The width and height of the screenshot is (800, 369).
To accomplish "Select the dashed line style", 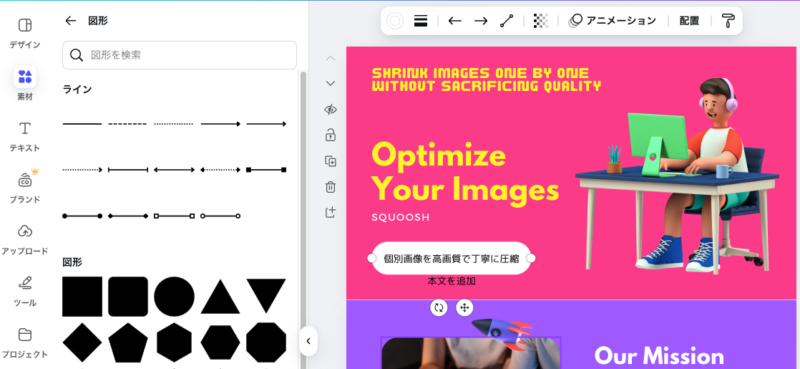I will (128, 124).
